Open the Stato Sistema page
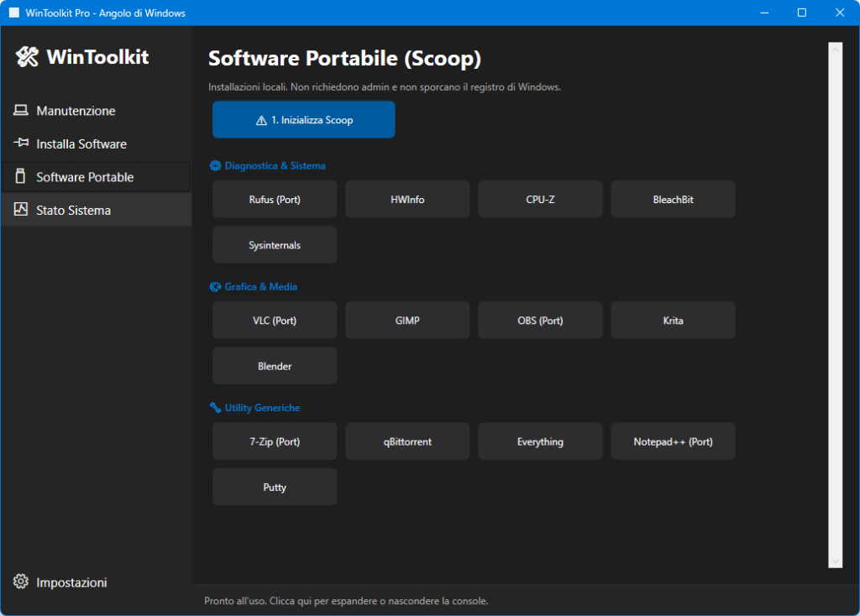The image size is (860, 616). click(96, 210)
